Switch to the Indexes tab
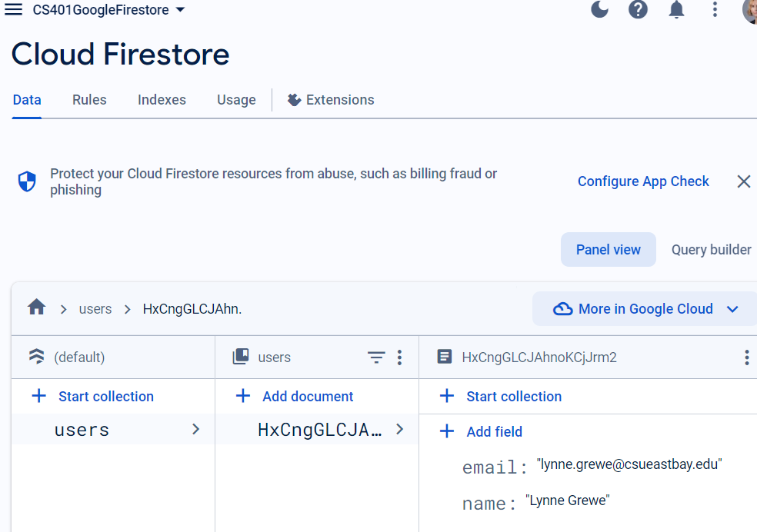Screen dimensions: 757x532 [x=162, y=100]
